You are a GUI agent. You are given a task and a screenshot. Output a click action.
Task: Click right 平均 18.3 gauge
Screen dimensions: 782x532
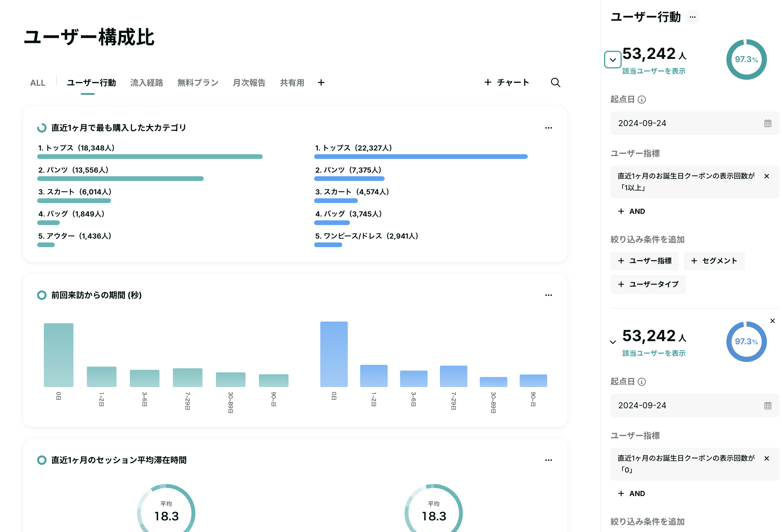pyautogui.click(x=434, y=508)
